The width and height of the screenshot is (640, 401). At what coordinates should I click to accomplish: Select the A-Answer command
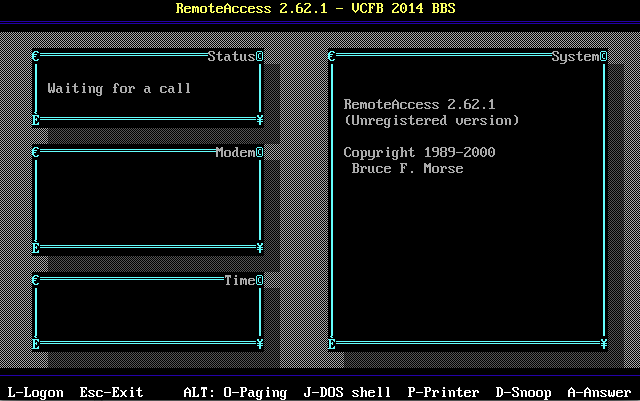[599, 392]
